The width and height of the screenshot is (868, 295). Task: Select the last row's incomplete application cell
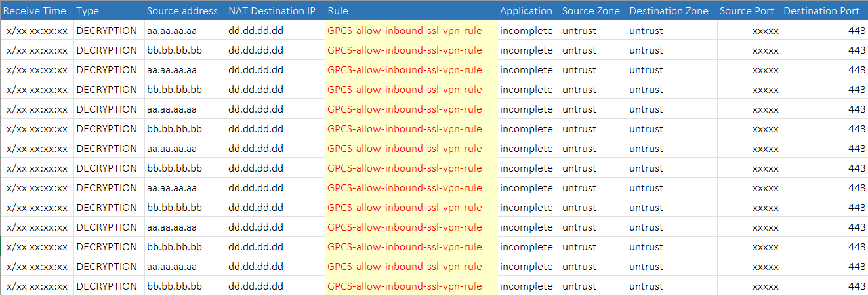pos(526,286)
